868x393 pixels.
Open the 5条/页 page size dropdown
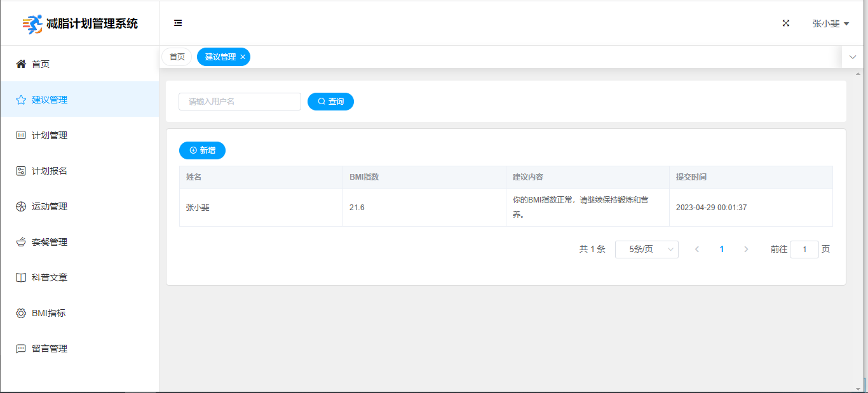646,250
